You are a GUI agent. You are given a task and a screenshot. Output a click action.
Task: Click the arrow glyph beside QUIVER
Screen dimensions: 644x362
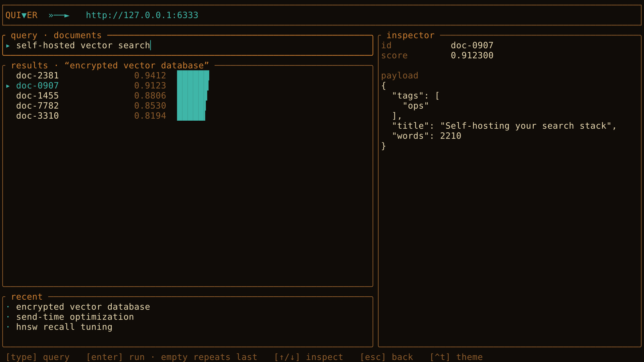[59, 15]
